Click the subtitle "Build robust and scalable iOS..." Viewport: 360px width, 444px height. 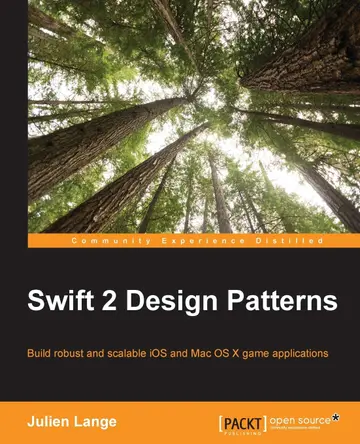pyautogui.click(x=178, y=353)
